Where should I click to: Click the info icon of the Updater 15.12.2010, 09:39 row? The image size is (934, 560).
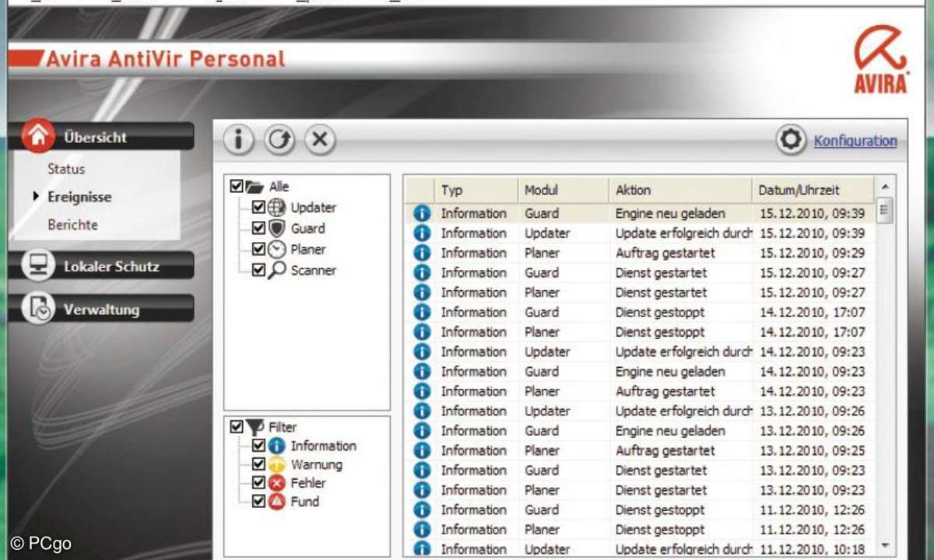pyautogui.click(x=422, y=233)
